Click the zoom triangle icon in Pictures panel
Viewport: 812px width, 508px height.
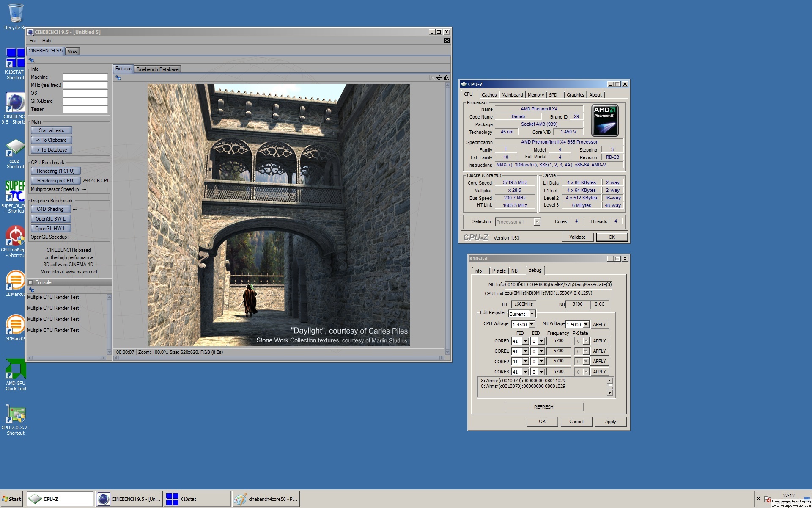pyautogui.click(x=446, y=78)
